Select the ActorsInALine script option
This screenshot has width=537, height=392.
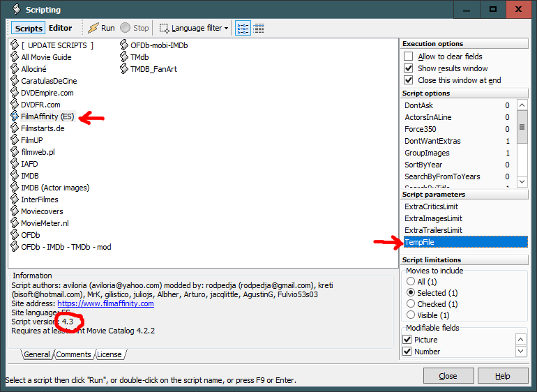pyautogui.click(x=457, y=117)
